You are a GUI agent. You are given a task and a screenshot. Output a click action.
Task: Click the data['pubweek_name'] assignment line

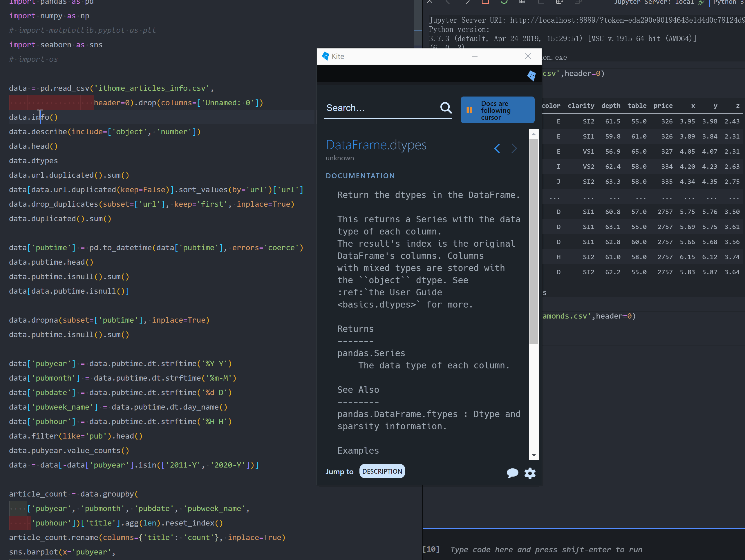click(x=118, y=407)
